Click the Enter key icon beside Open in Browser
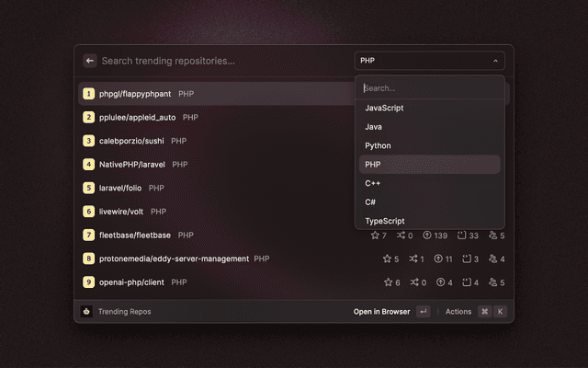Screen dimensions: 588x368 point(423,312)
